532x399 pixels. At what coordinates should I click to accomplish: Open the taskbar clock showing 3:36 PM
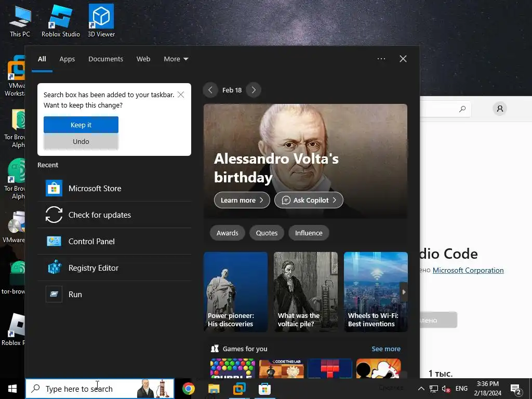(487, 389)
